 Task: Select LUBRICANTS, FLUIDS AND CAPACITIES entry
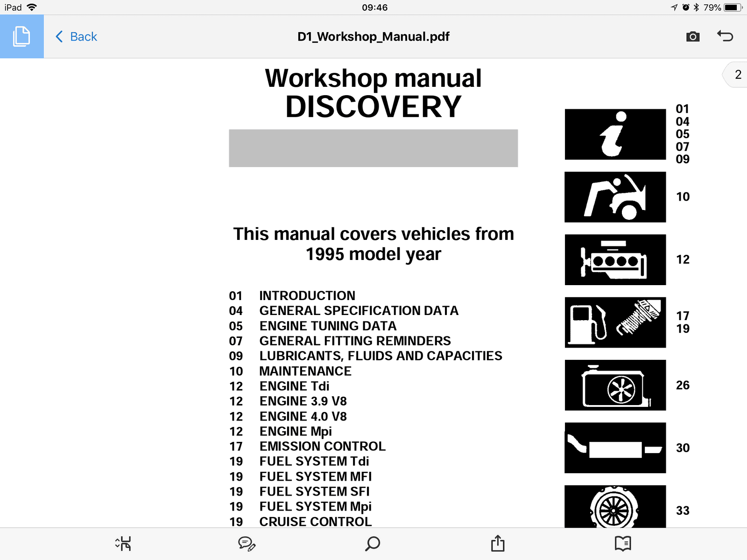pyautogui.click(x=381, y=356)
